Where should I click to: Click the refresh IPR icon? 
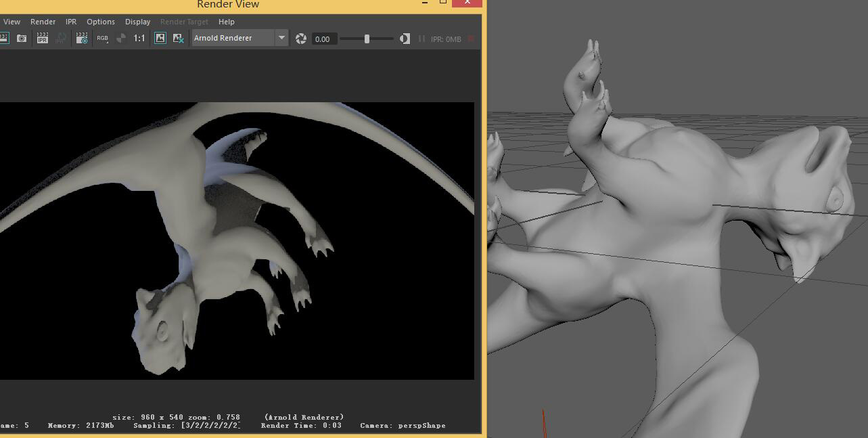[x=61, y=39]
